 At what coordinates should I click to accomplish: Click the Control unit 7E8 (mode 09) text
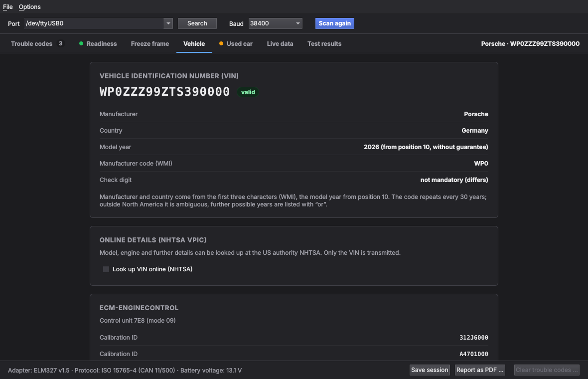tap(138, 321)
